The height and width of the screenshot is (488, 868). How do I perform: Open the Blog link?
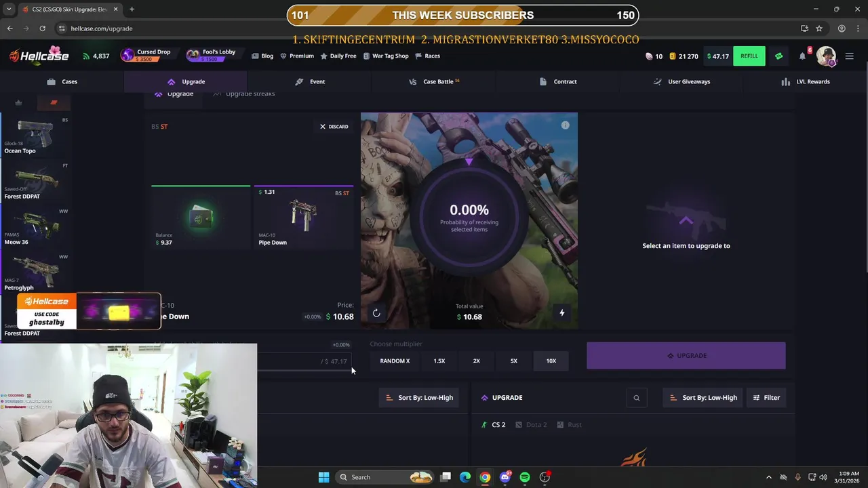click(x=262, y=56)
